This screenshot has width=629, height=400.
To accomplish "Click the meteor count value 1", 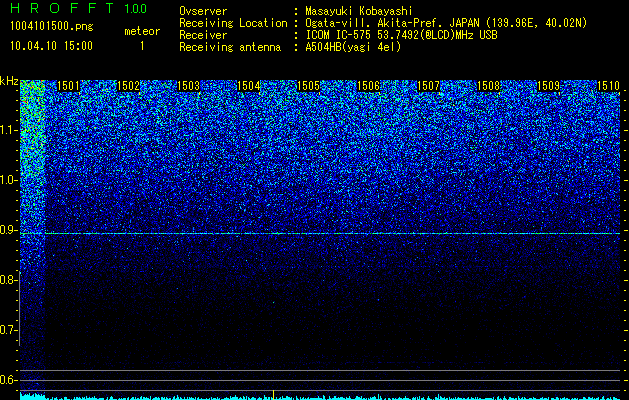I will [x=142, y=46].
